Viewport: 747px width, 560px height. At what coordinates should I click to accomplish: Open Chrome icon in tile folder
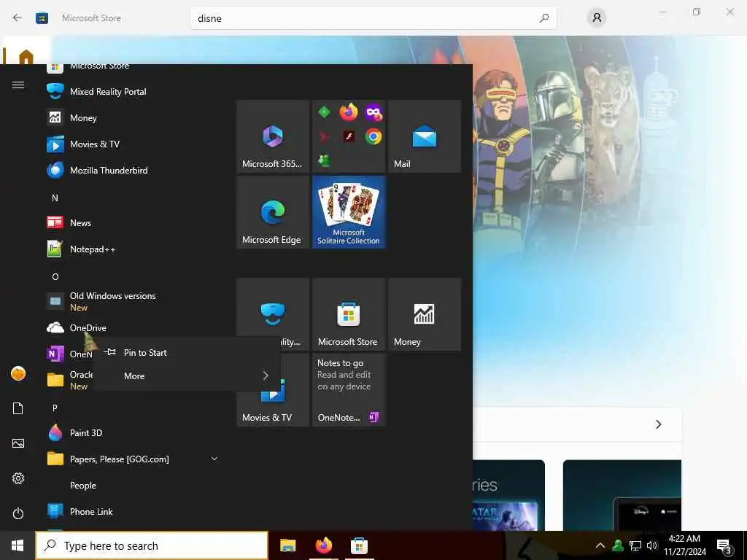pyautogui.click(x=373, y=136)
